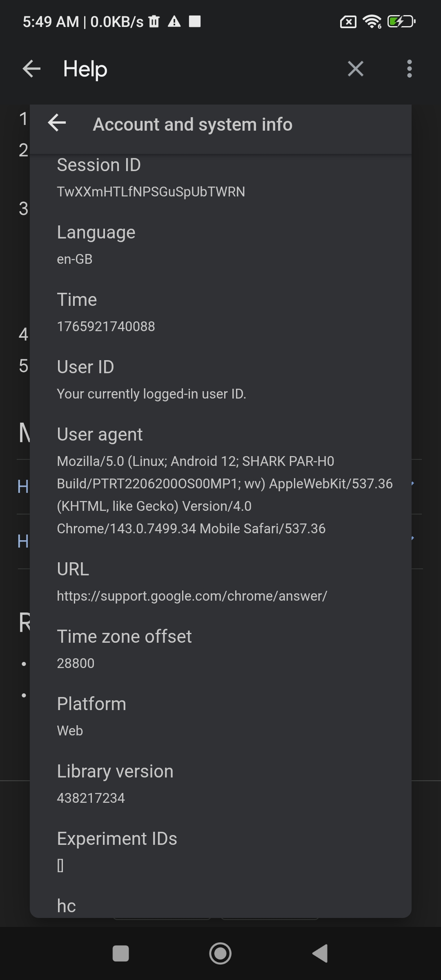Viewport: 441px width, 980px height.
Task: Tap the Language entry en-GB
Action: (75, 259)
